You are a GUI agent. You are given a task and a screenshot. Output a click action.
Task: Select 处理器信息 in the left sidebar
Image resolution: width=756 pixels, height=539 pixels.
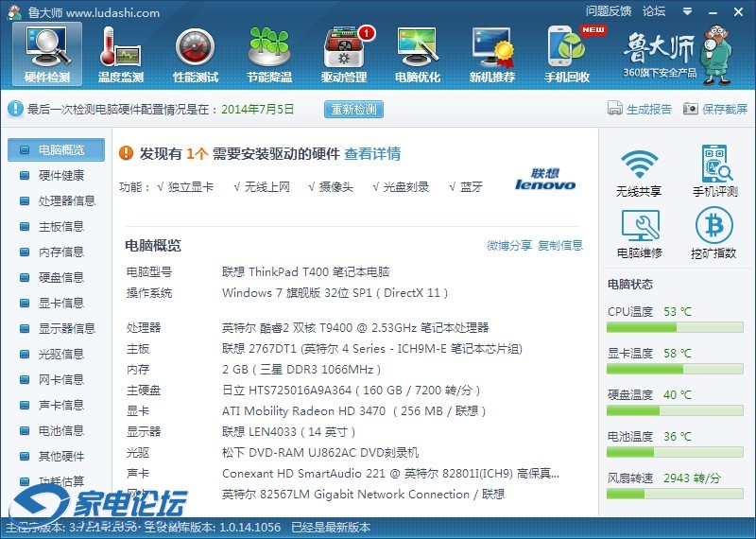point(66,201)
